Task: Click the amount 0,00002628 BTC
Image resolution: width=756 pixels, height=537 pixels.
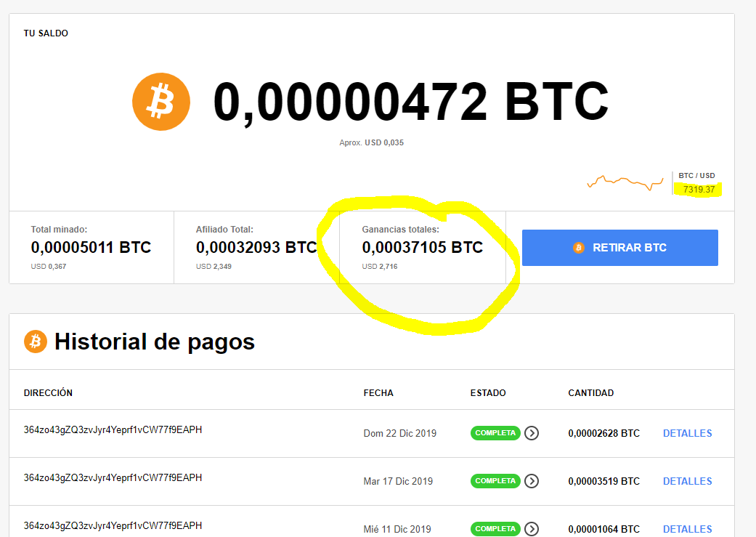Action: (x=603, y=433)
